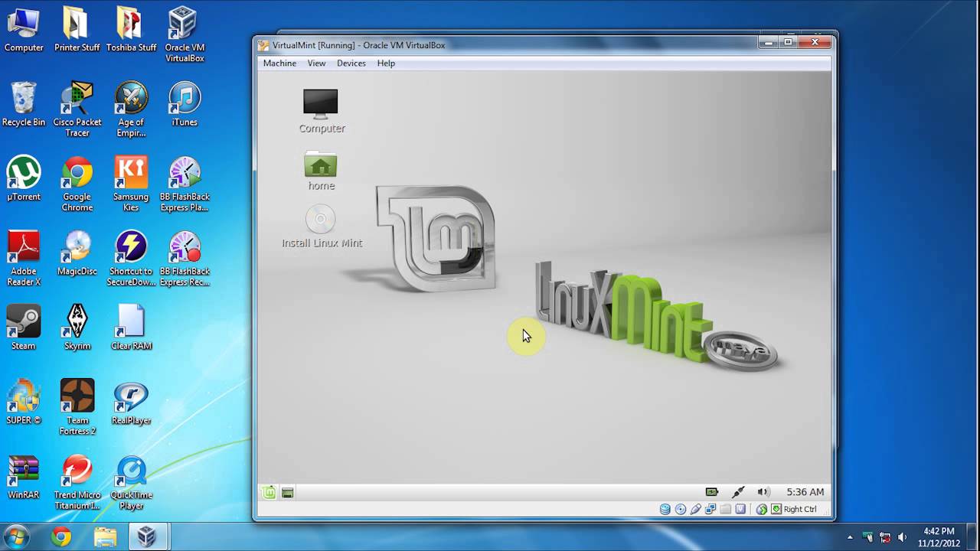Image resolution: width=980 pixels, height=551 pixels.
Task: Select the Trend Micro Titanium shortcut
Action: [77, 482]
